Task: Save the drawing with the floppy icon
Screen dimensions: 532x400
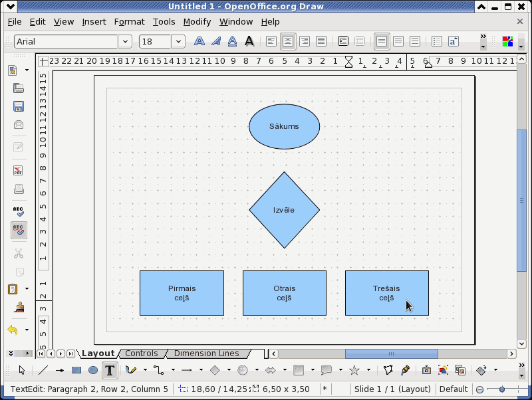Action: [x=19, y=106]
